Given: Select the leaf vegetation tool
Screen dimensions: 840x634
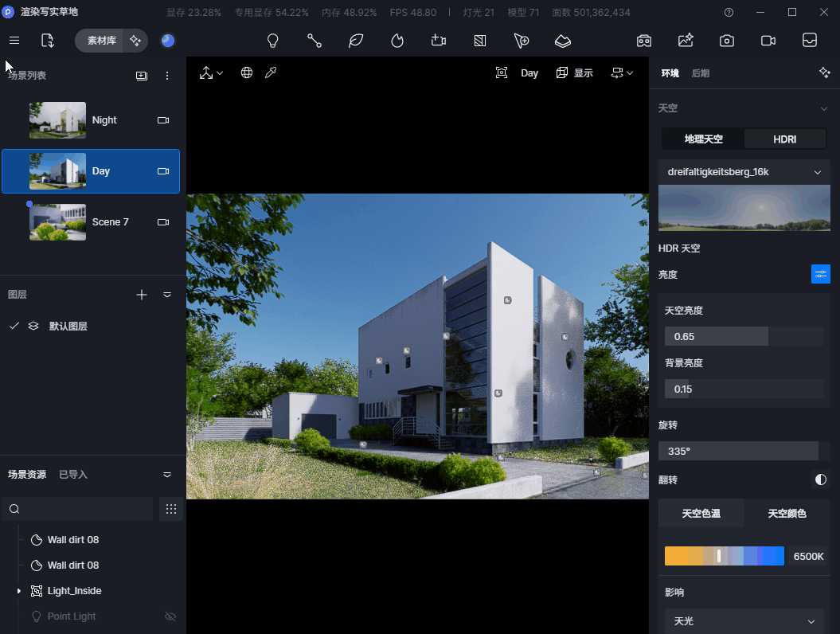Looking at the screenshot, I should [x=356, y=41].
